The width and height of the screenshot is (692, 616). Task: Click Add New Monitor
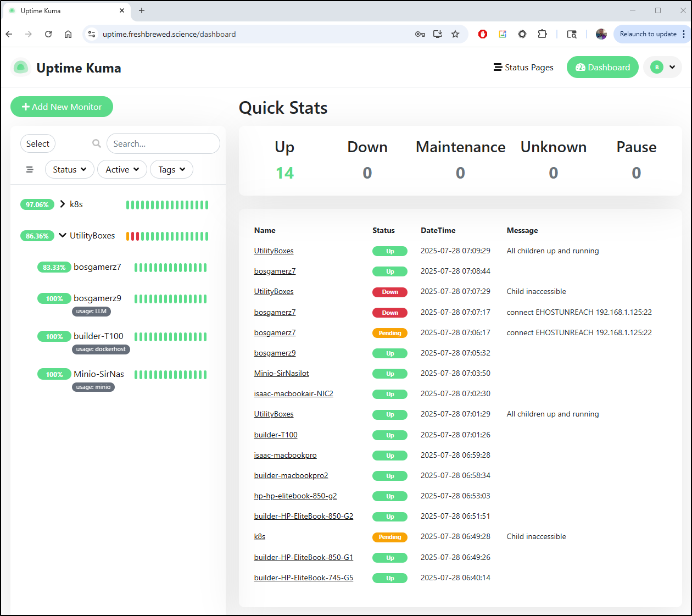pos(62,107)
